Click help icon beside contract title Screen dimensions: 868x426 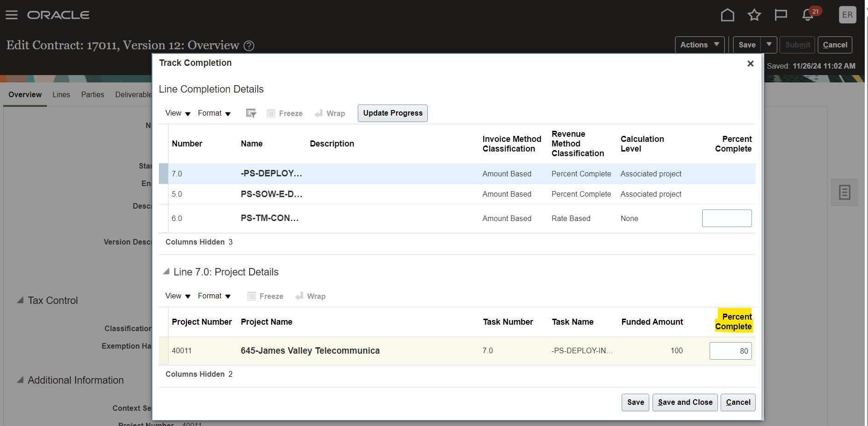tap(249, 46)
